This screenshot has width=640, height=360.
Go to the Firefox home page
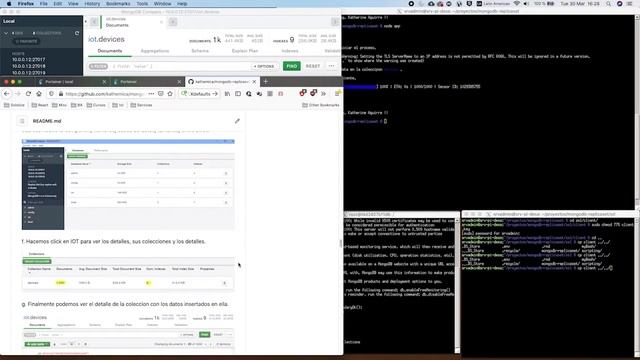tap(39, 94)
